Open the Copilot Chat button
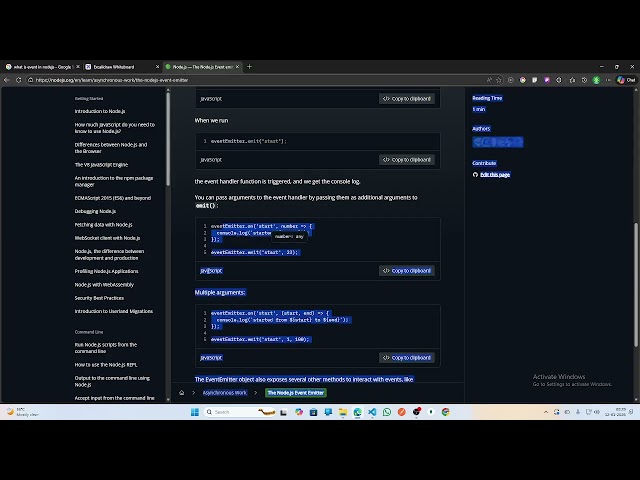The image size is (640, 480). [x=627, y=80]
